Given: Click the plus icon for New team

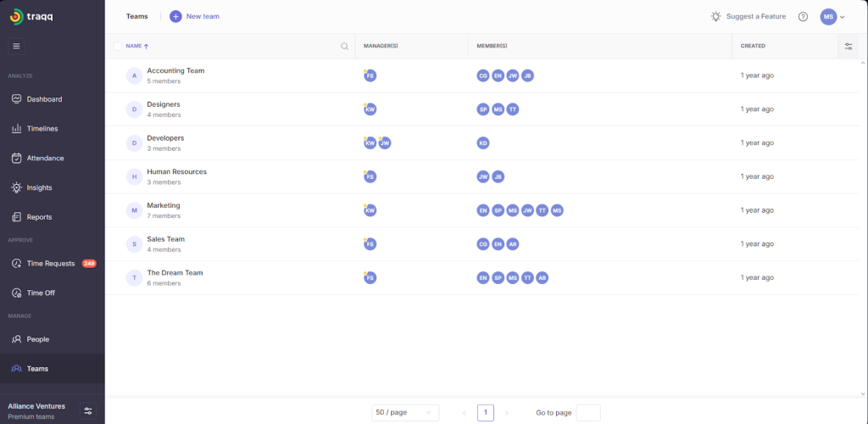Looking at the screenshot, I should pos(175,16).
